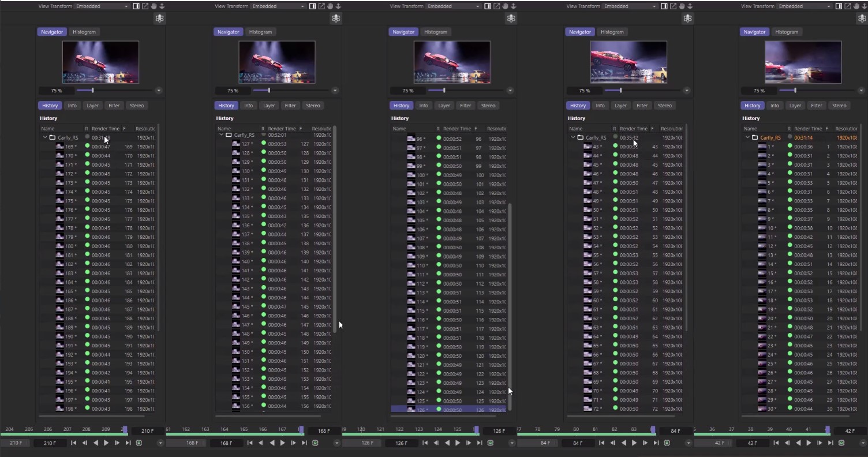Click the loop playback icon in the first timeline controls
The image size is (868, 457).
tap(139, 443)
